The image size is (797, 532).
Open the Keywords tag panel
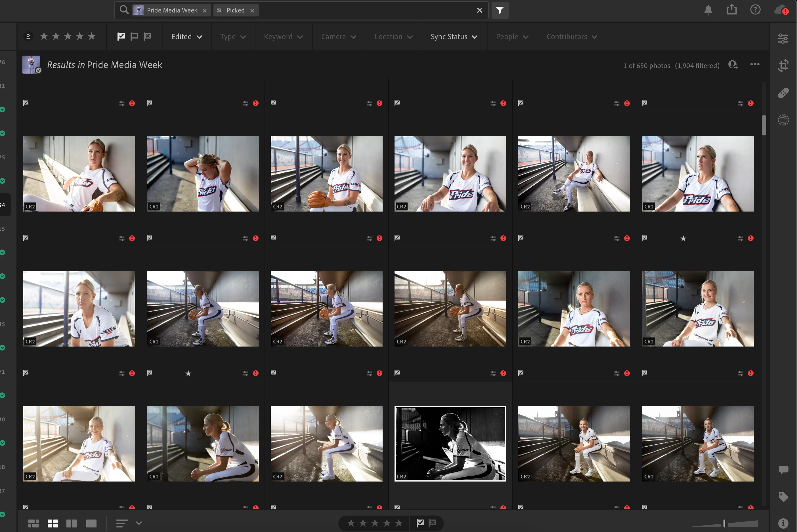783,497
